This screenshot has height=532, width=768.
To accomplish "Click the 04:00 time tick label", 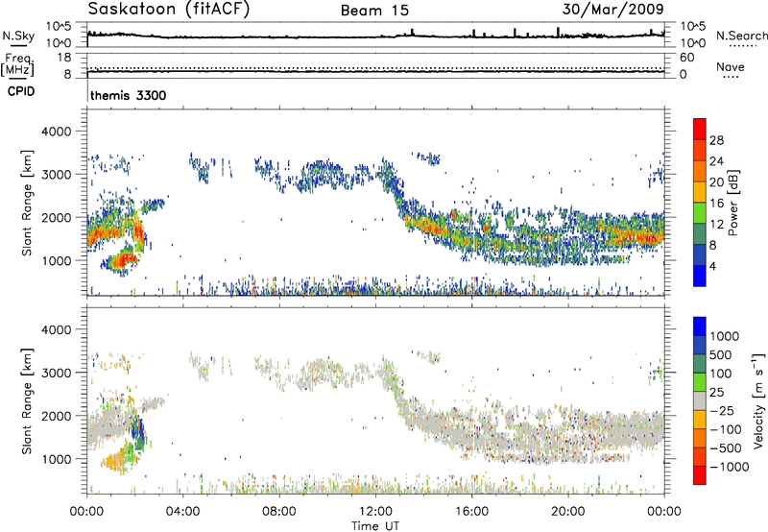I will tap(182, 512).
